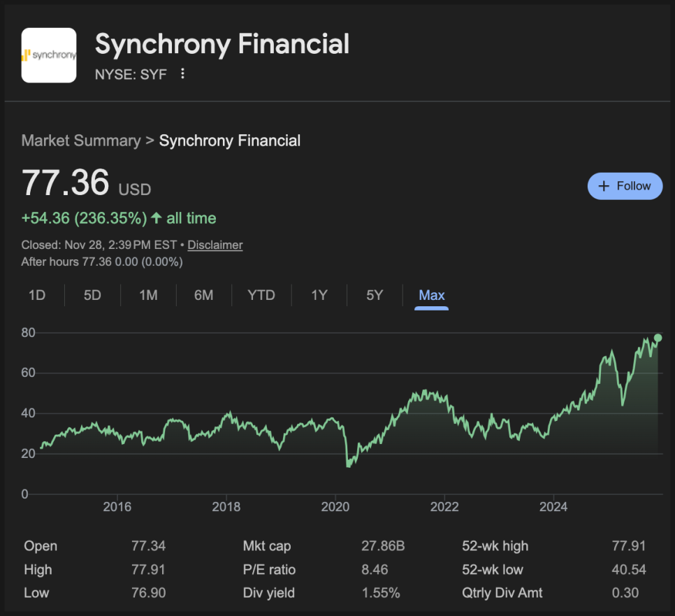The height and width of the screenshot is (616, 675).
Task: Show the YTD chart range
Action: pos(261,295)
